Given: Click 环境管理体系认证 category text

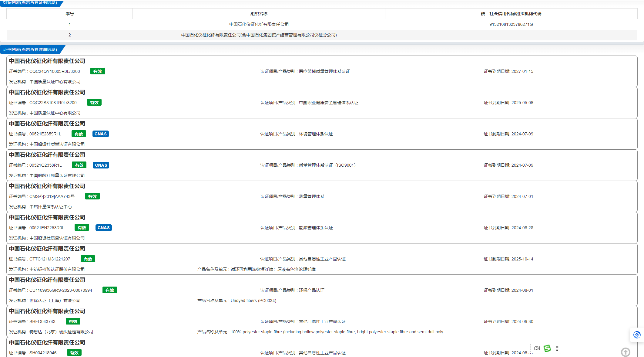Looking at the screenshot, I should (316, 134).
